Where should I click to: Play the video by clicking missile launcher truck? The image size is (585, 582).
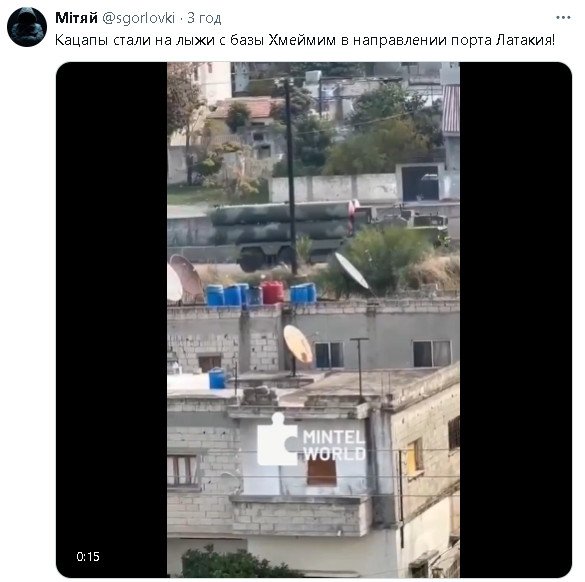click(284, 233)
